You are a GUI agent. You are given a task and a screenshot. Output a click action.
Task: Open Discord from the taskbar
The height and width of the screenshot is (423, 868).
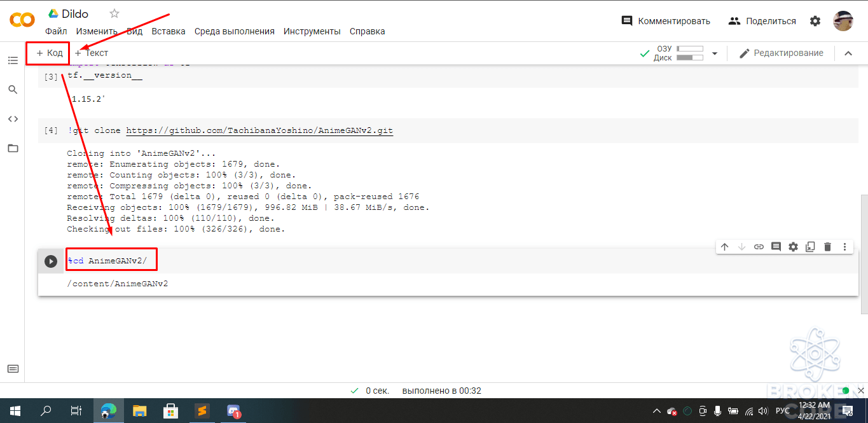(233, 411)
